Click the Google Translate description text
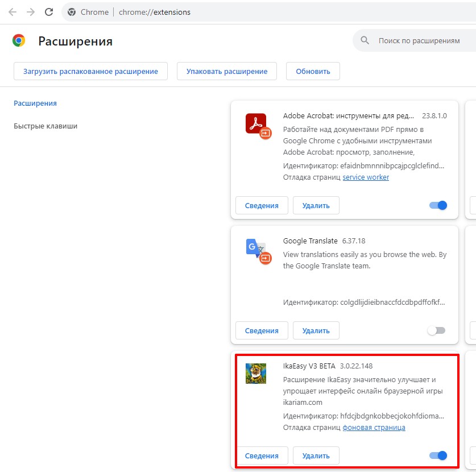 365,260
